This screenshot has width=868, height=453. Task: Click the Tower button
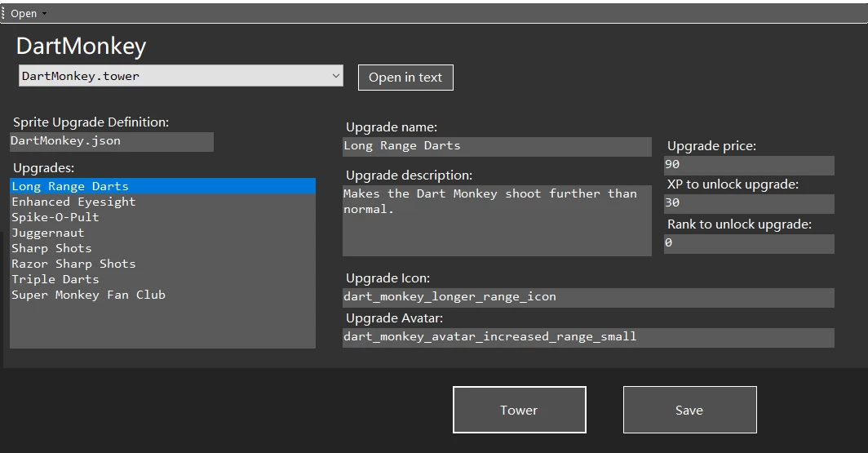coord(519,410)
